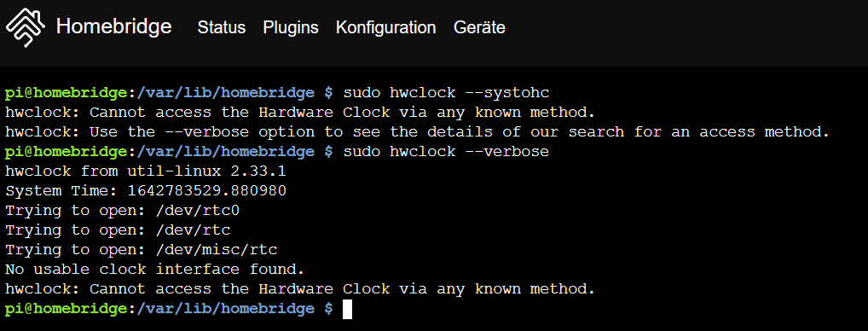The image size is (868, 331).
Task: Click the blinking terminal cursor block
Action: 347,309
